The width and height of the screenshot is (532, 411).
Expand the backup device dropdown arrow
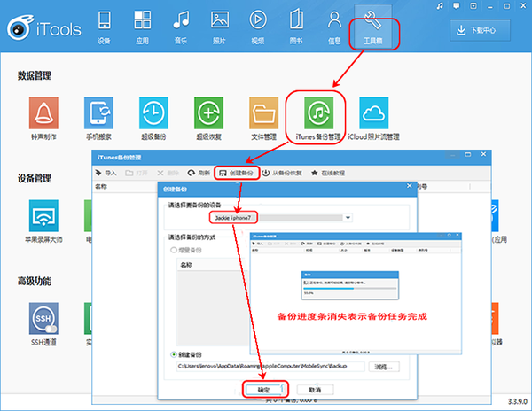coord(348,218)
